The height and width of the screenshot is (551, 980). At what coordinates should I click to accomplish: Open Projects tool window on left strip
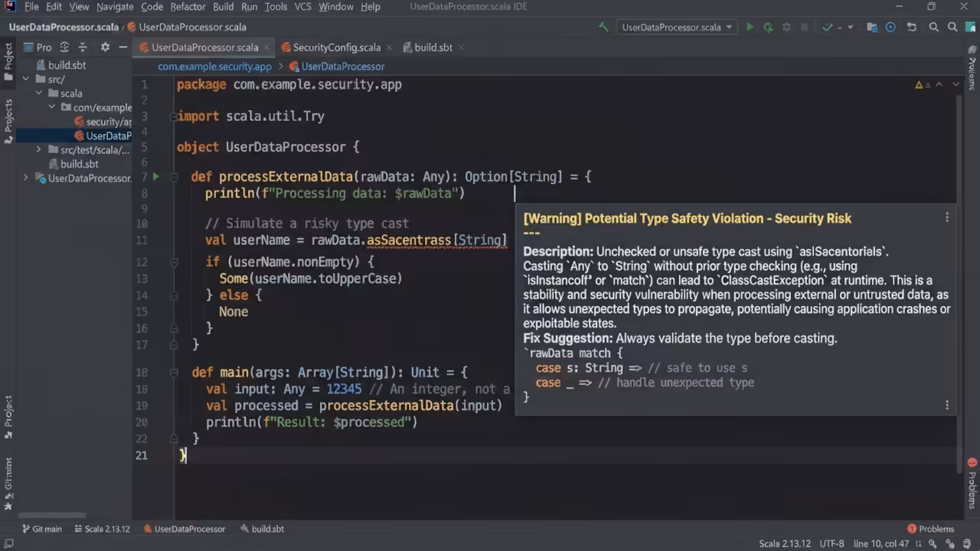click(8, 121)
